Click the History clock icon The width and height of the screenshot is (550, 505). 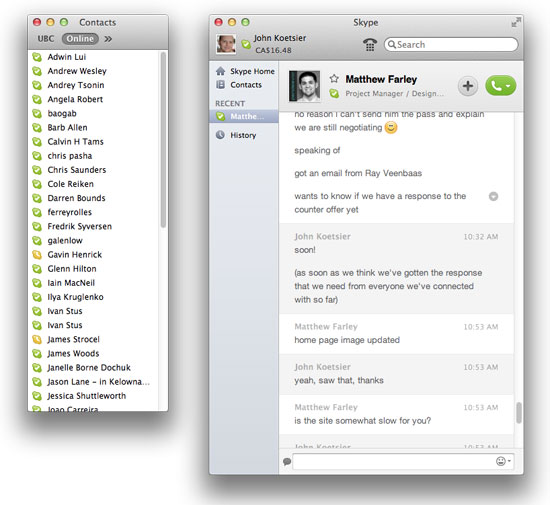click(x=220, y=135)
